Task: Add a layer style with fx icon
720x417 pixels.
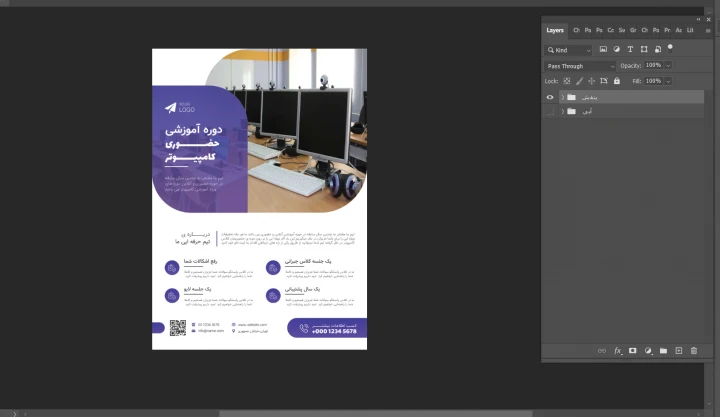Action: coord(618,351)
